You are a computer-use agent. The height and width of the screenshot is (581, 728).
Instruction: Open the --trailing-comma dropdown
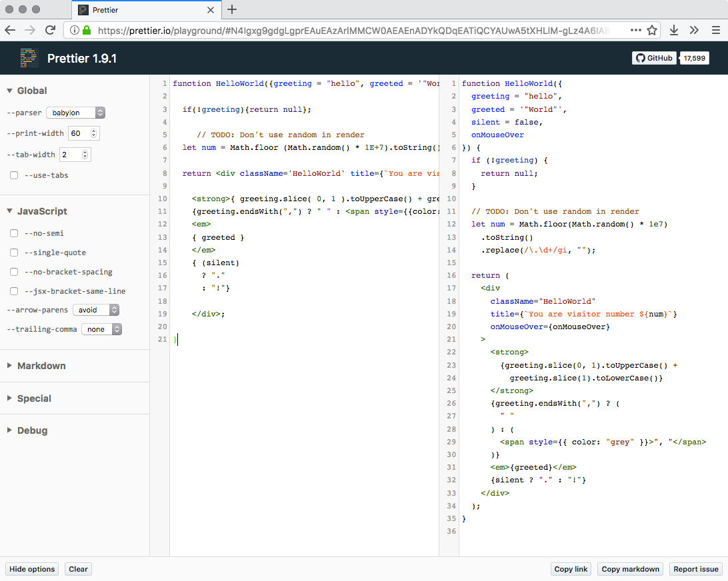tap(101, 329)
